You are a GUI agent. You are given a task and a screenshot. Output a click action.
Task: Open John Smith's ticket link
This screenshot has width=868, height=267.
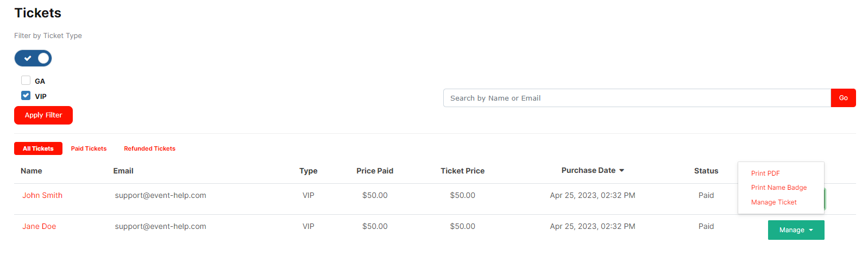[x=42, y=195]
